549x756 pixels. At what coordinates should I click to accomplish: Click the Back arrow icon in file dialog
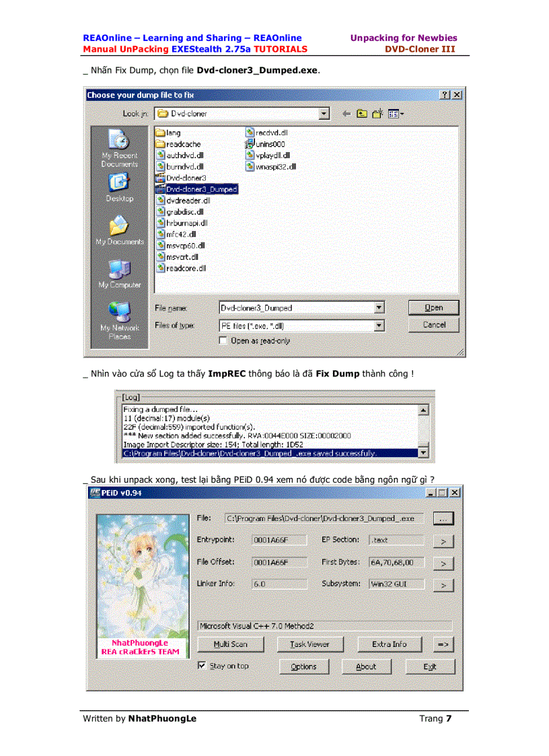point(346,114)
